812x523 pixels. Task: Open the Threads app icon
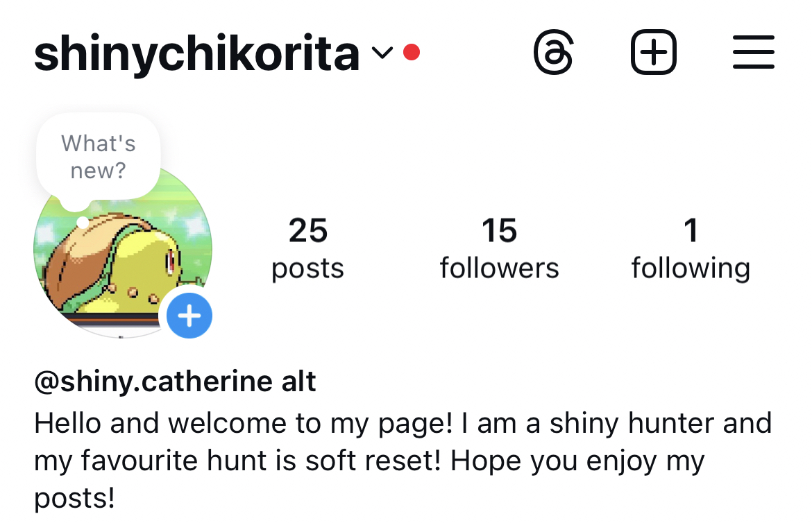click(x=553, y=52)
